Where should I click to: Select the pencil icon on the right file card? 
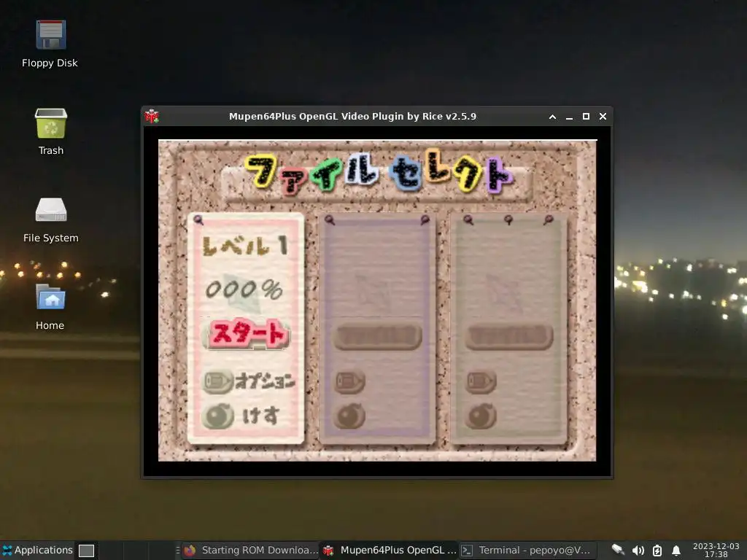point(481,382)
